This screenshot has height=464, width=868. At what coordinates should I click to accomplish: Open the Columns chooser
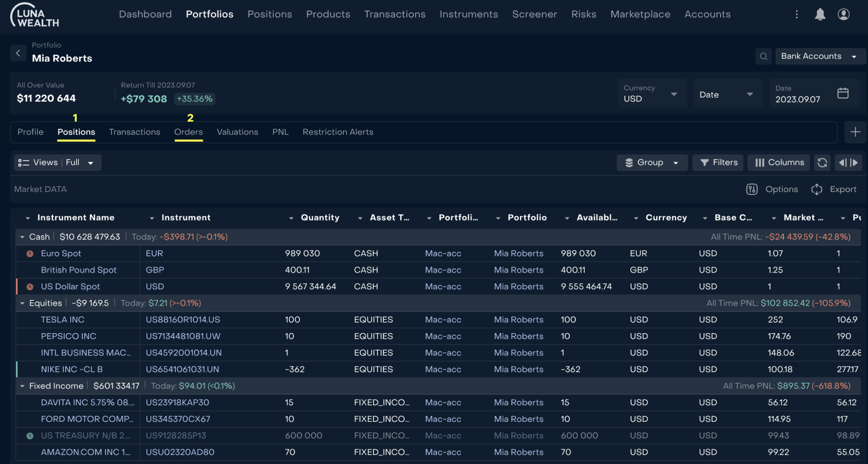(779, 163)
